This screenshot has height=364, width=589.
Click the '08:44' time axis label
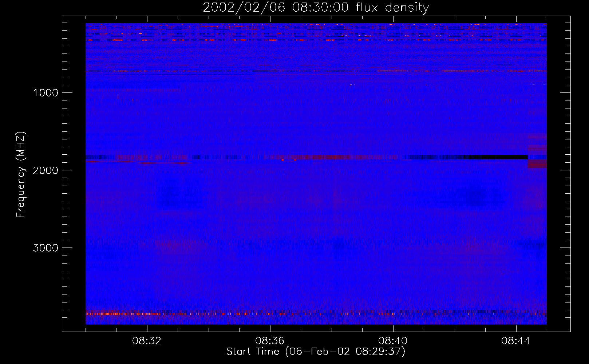pyautogui.click(x=516, y=341)
